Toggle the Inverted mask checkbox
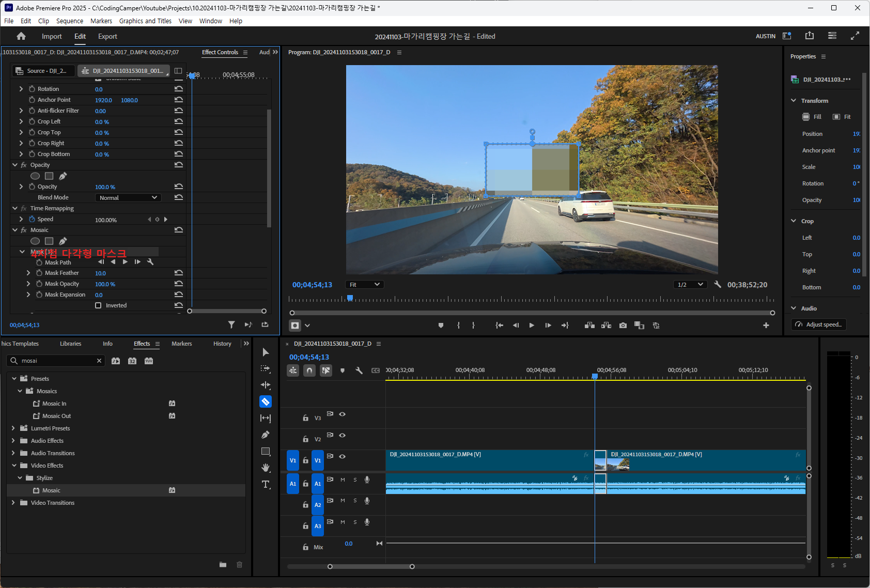This screenshot has height=588, width=870. coord(98,305)
